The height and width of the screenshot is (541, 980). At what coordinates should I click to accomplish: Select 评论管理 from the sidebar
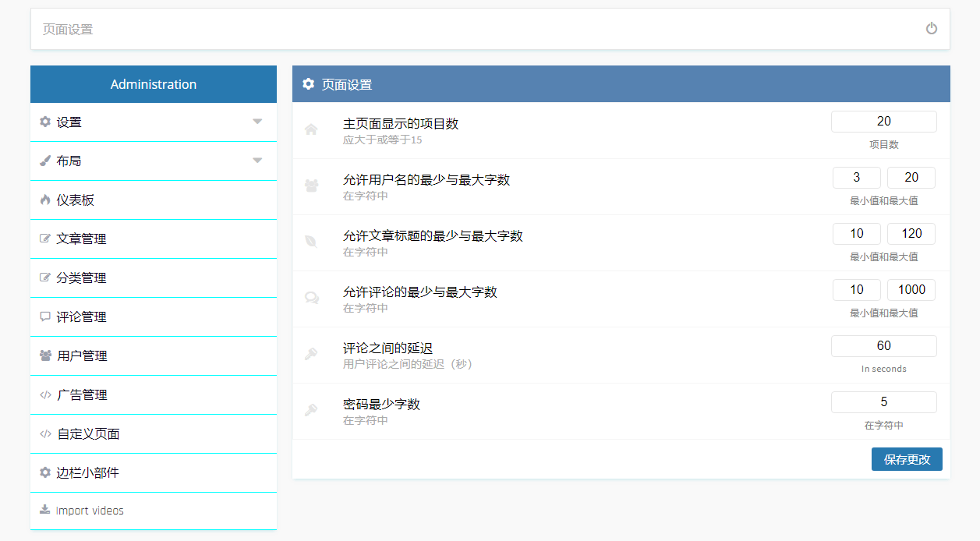pos(154,317)
